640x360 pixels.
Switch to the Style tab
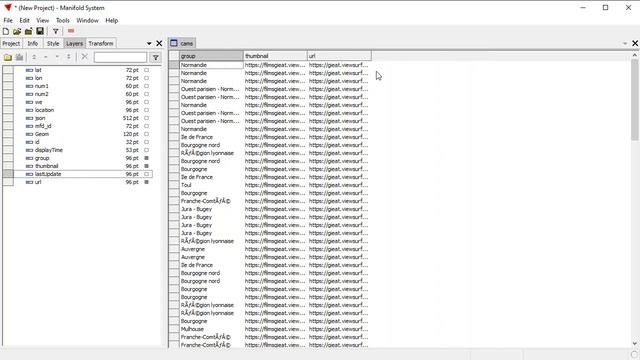(x=53, y=43)
